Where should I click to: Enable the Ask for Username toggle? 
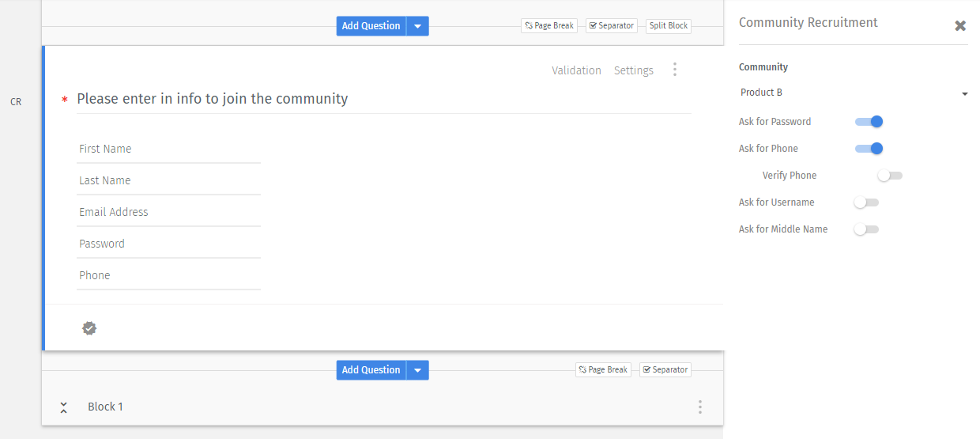(866, 202)
